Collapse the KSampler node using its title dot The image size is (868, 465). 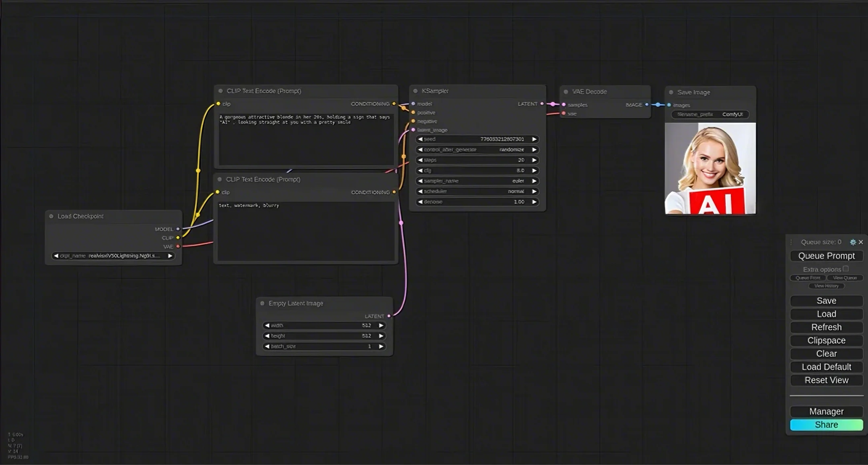click(x=415, y=91)
